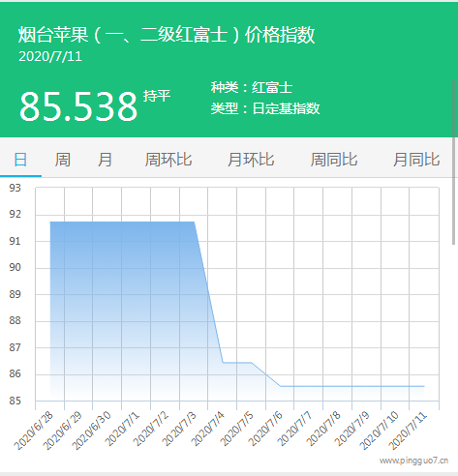
Task: Open the 月同比 tab
Action: 416,160
